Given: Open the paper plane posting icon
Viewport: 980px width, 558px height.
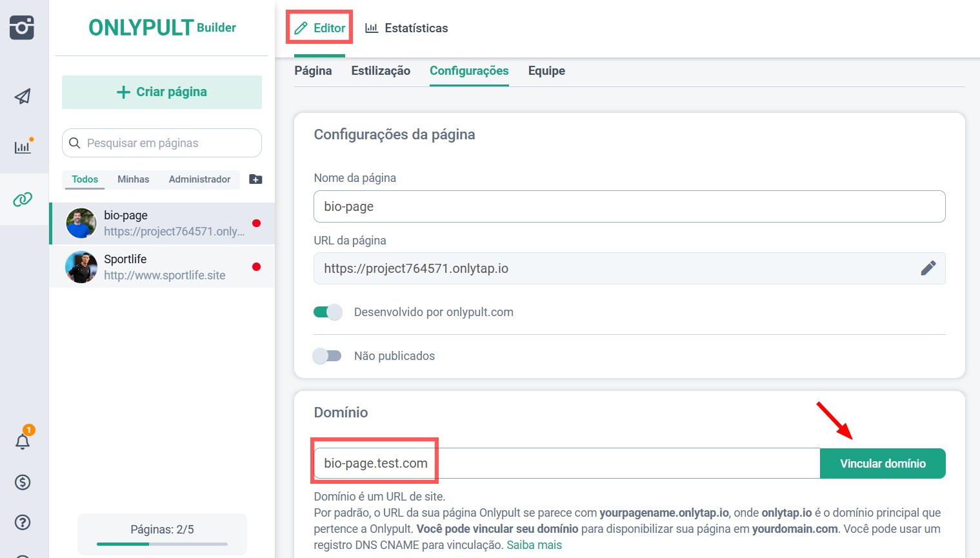Looking at the screenshot, I should (23, 97).
